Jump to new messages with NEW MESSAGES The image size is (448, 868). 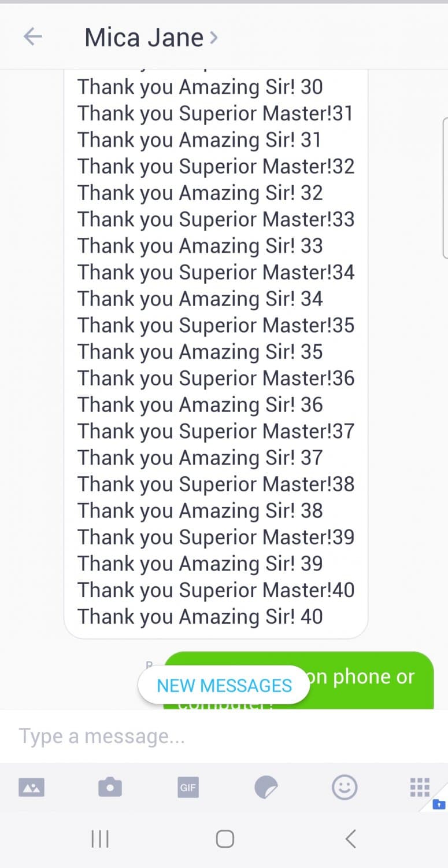224,685
